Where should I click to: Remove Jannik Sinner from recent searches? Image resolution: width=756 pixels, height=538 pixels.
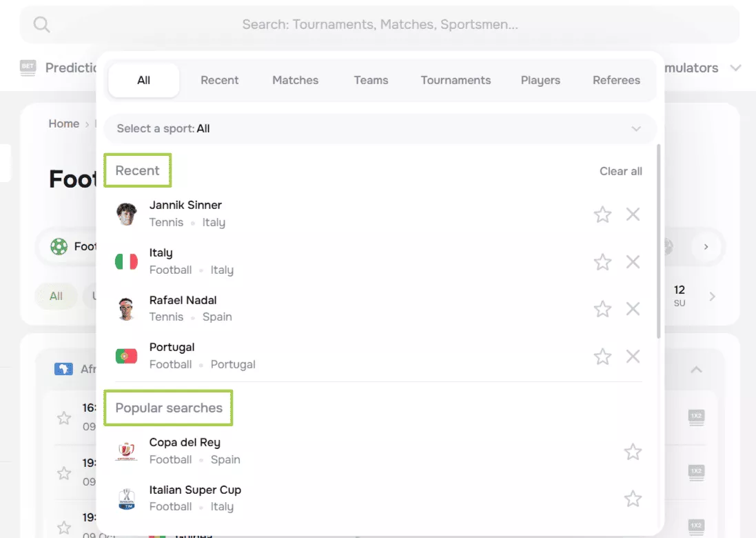pos(633,215)
